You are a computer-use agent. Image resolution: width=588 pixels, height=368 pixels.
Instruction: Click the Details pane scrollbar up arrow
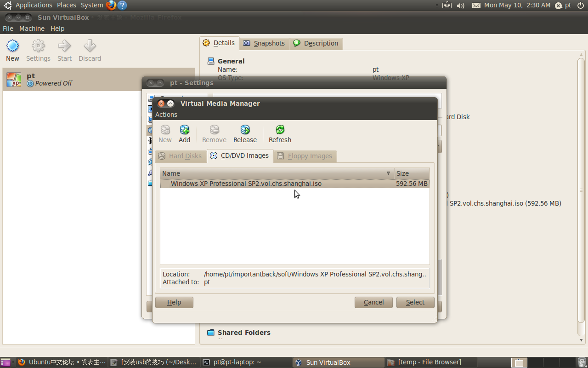coord(581,53)
